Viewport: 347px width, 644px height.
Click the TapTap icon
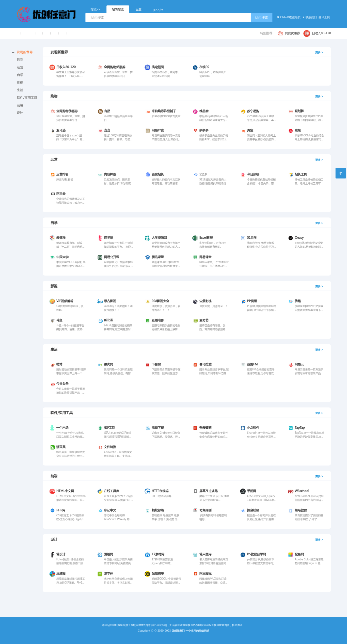pyautogui.click(x=291, y=428)
